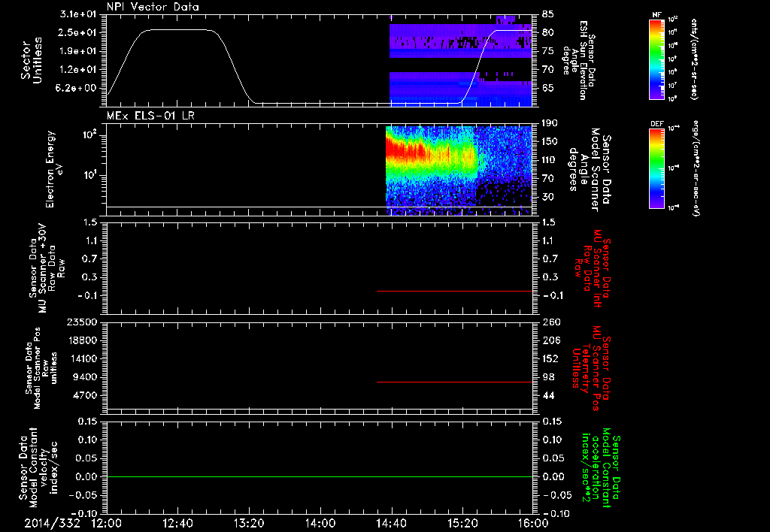Click the DEF color bar scale
770x532 pixels.
pos(657,168)
